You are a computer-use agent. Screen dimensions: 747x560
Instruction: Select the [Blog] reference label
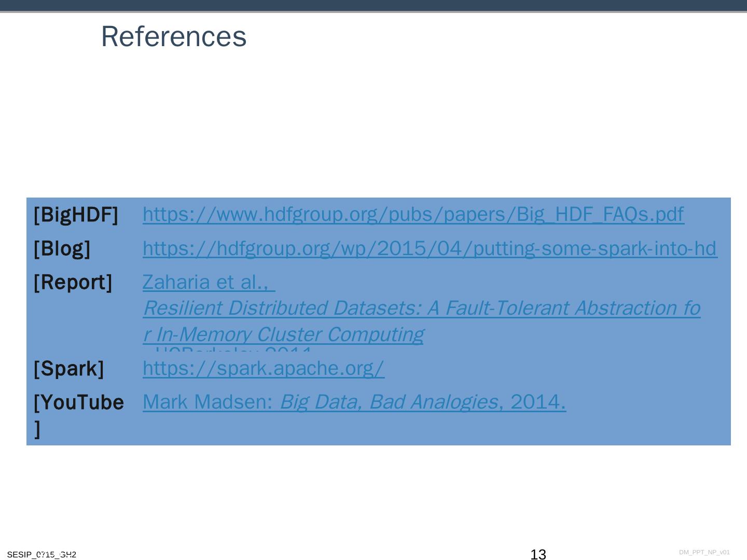click(62, 248)
